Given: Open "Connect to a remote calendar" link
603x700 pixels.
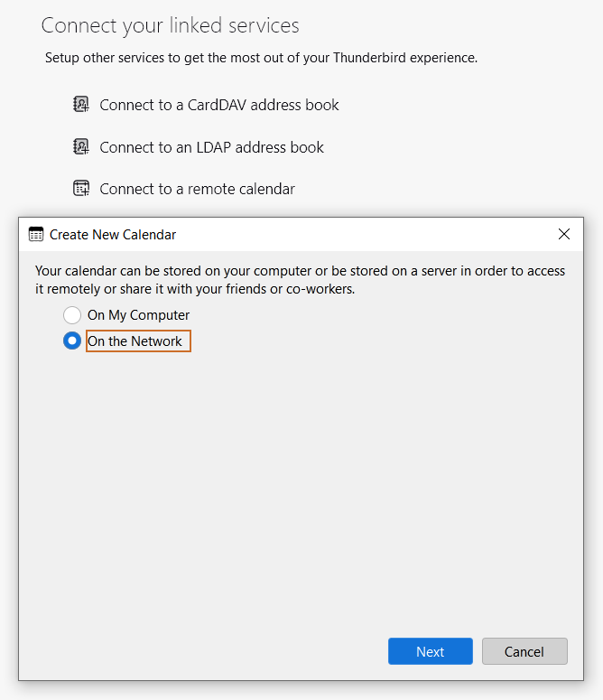Looking at the screenshot, I should click(197, 189).
